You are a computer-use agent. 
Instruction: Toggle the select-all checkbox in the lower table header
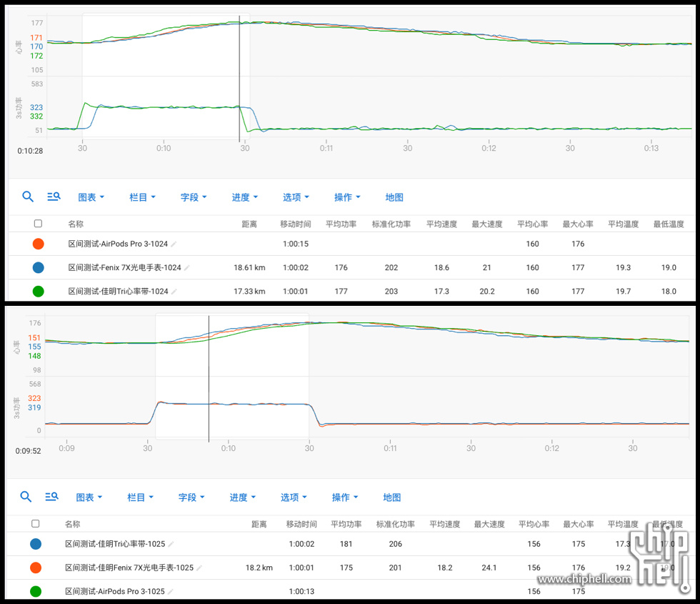(36, 523)
